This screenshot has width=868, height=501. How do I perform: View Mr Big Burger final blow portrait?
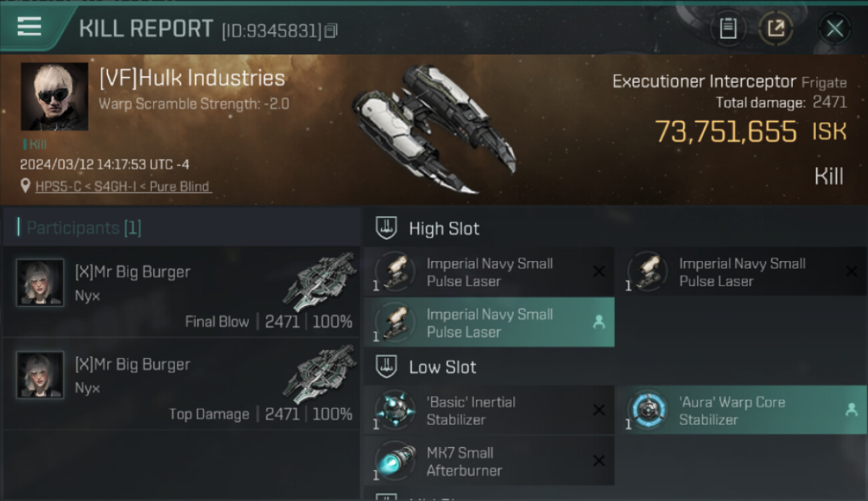40,283
